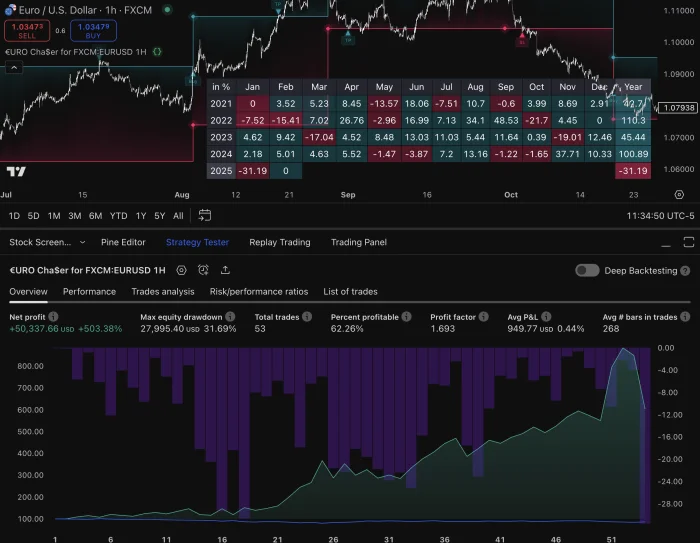Toggle the Deep Backtesting switch

click(x=587, y=270)
